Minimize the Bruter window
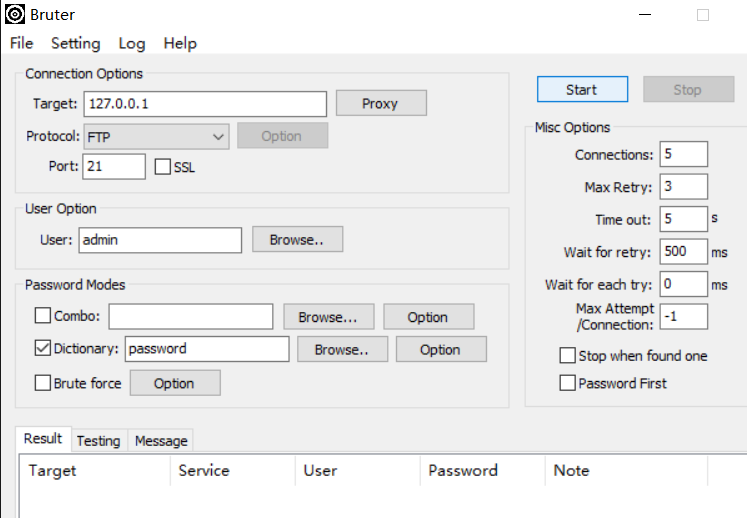 [645, 15]
